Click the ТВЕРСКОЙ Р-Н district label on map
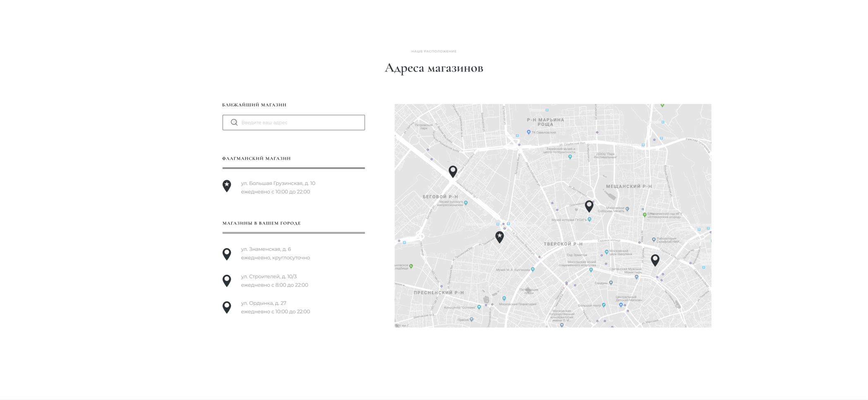The image size is (868, 400). click(563, 244)
